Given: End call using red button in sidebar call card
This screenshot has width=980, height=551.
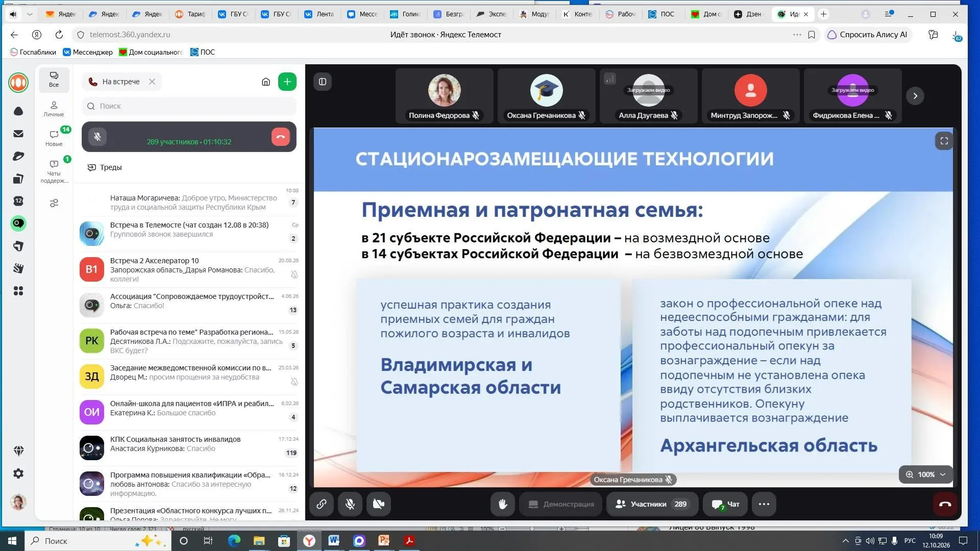Looking at the screenshot, I should pyautogui.click(x=281, y=137).
